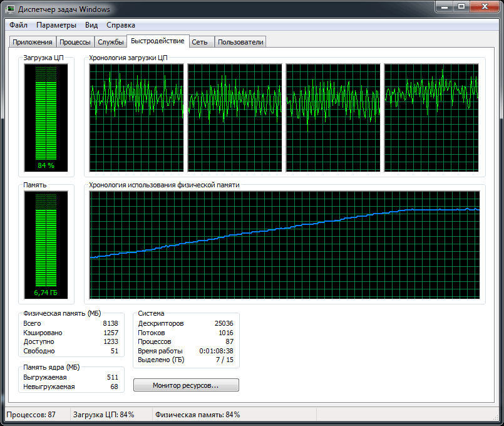The height and width of the screenshot is (426, 504).
Task: Click the memory 6,74 ГБ gauge
Action: click(x=46, y=245)
